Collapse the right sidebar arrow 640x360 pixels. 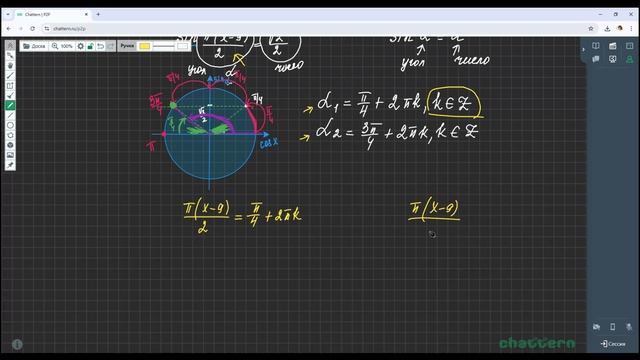583,49
